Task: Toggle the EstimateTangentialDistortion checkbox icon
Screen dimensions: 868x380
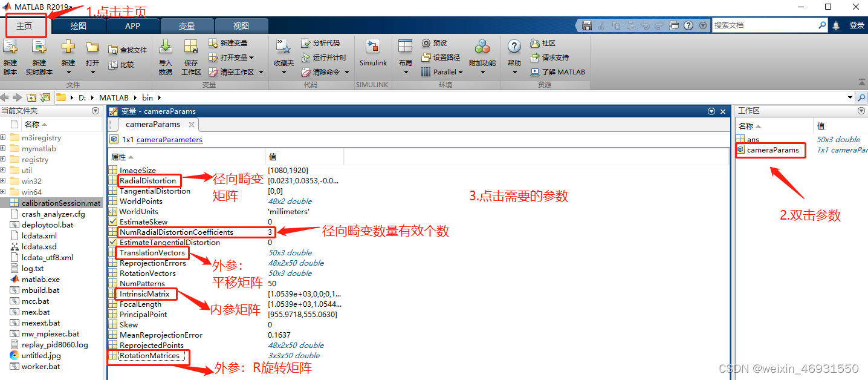Action: point(112,243)
